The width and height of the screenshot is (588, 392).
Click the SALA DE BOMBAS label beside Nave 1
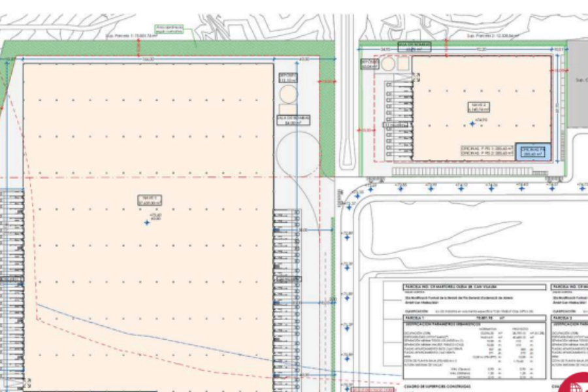[293, 120]
